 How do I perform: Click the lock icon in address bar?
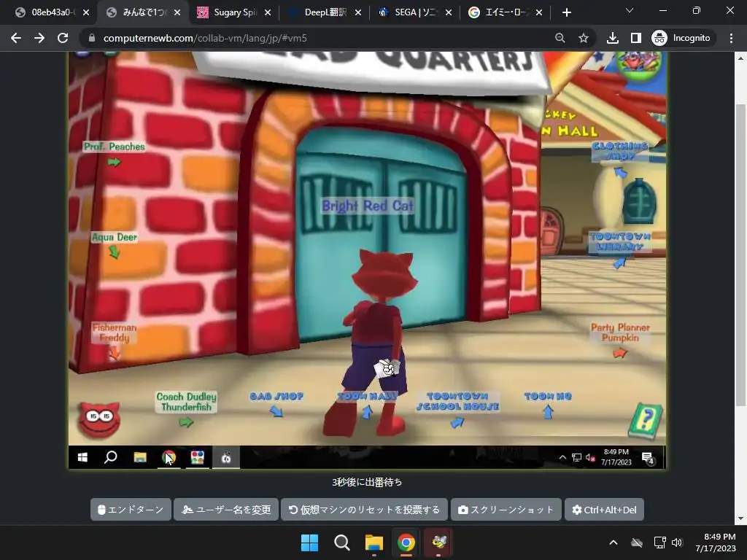(92, 38)
